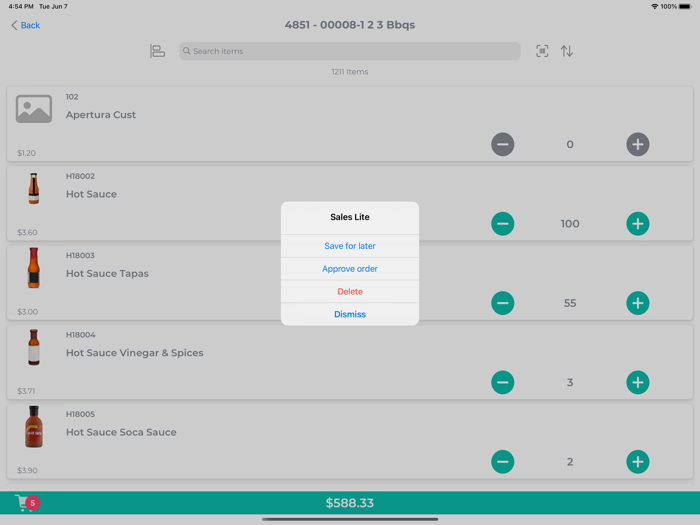Screen dimensions: 700x525
Task: Select Dismiss in Sales Lite dialog
Action: coord(350,314)
